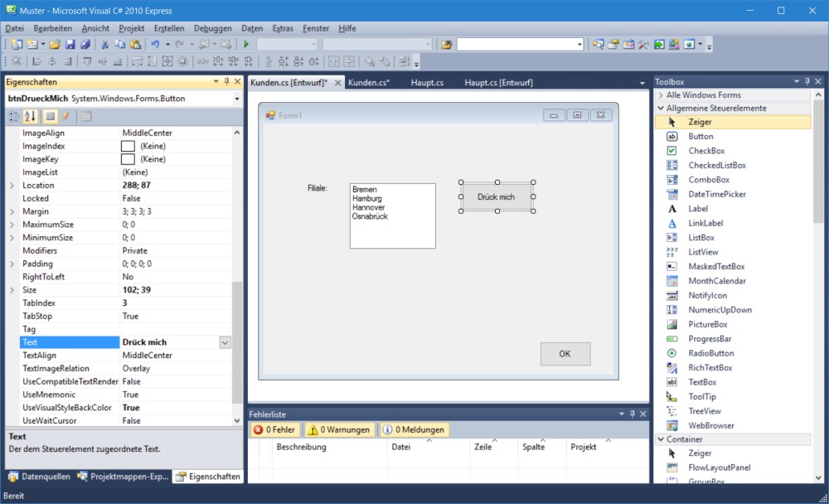Pick the DateTimePicker control from Toolbox
This screenshot has height=504, width=829.
(716, 194)
